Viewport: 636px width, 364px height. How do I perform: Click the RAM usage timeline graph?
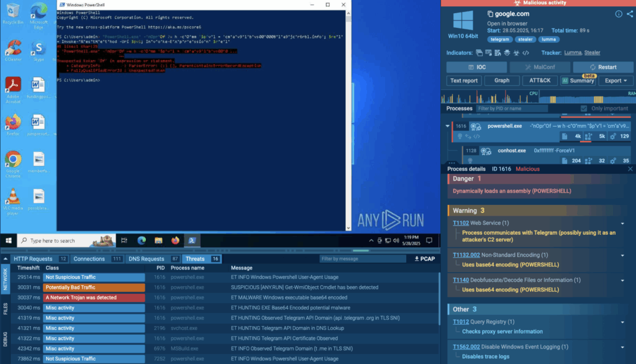[x=588, y=98]
